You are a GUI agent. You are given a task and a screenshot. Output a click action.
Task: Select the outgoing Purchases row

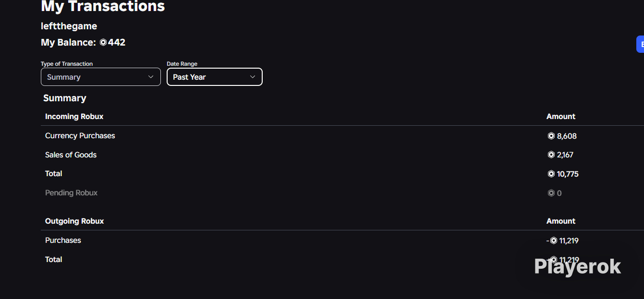342,240
